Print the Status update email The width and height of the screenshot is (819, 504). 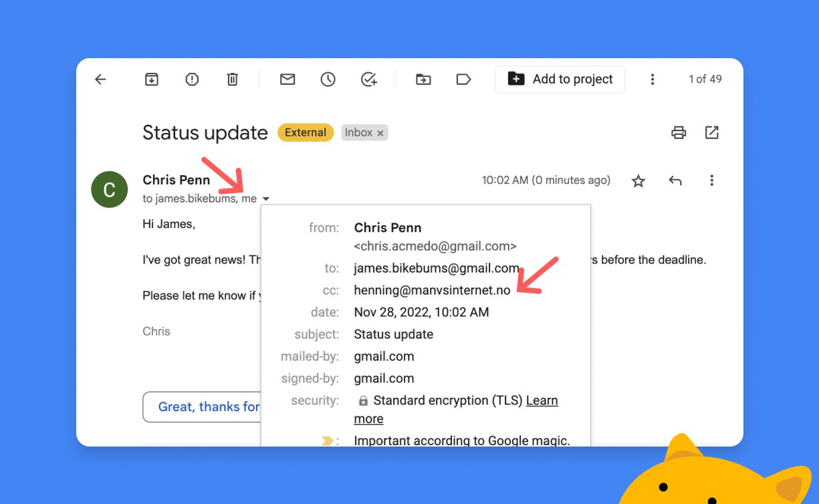[679, 132]
